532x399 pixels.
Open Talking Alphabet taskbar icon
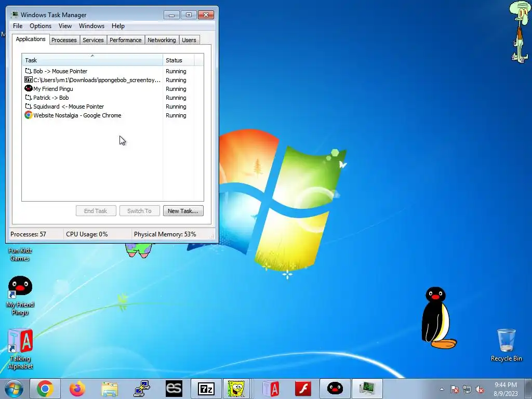271,389
